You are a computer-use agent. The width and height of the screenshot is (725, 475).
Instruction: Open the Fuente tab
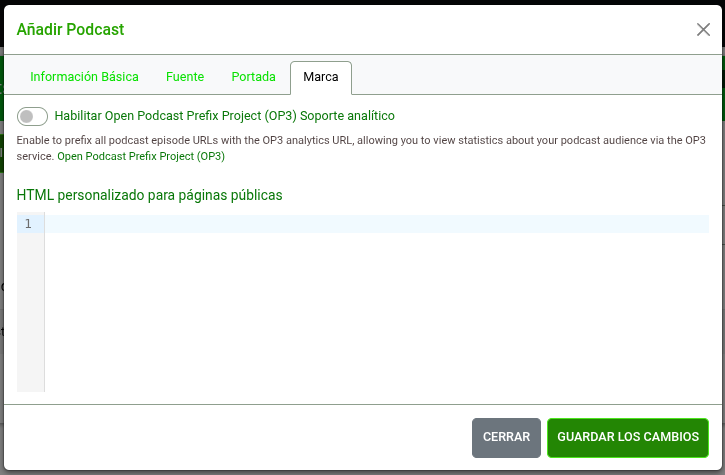185,77
